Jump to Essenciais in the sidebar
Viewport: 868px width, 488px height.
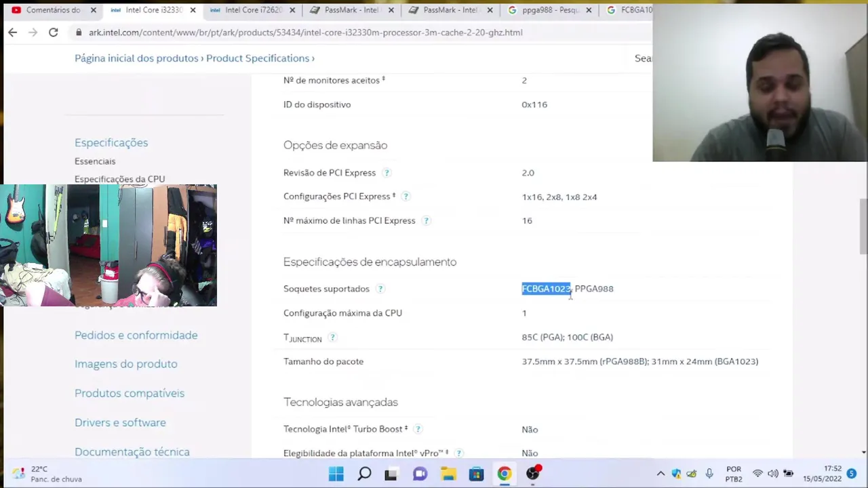point(95,161)
